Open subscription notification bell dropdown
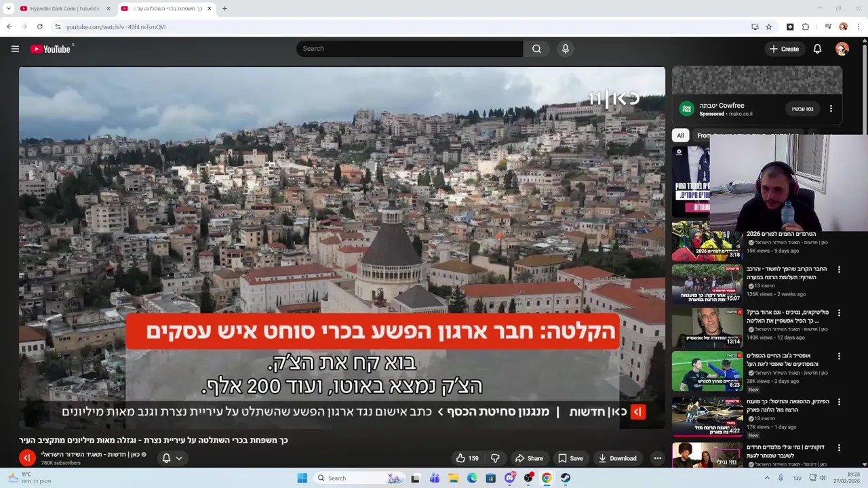 pos(172,458)
